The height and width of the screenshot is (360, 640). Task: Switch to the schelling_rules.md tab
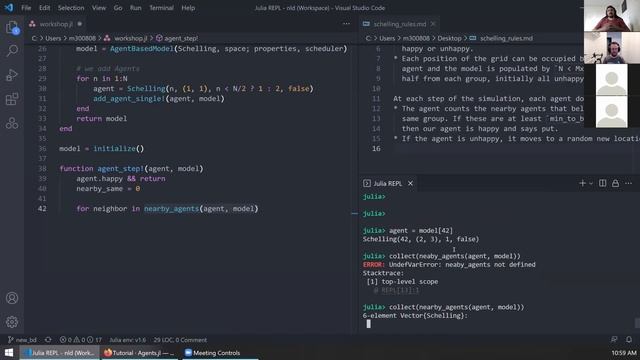(400, 24)
